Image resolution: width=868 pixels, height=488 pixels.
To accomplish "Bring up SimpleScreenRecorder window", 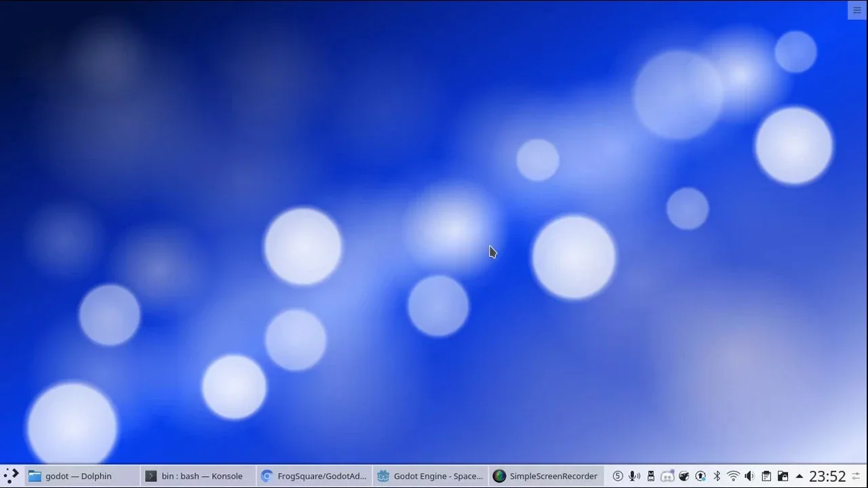I will (546, 476).
